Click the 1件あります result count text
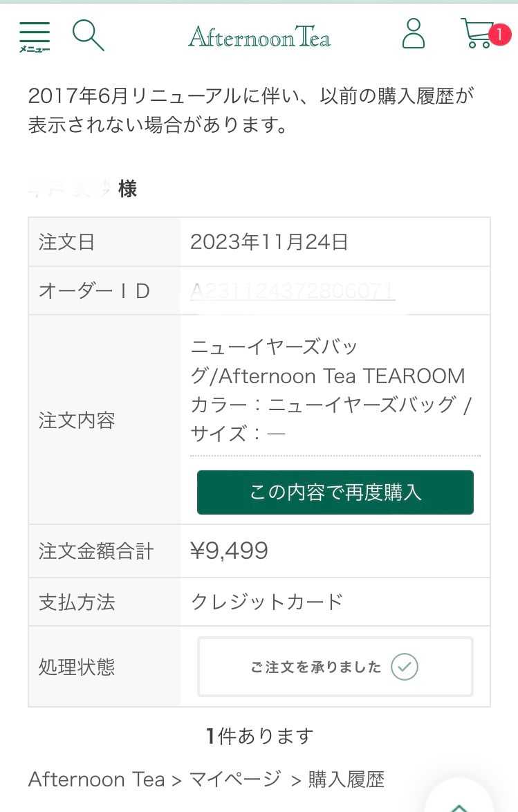 [x=259, y=736]
